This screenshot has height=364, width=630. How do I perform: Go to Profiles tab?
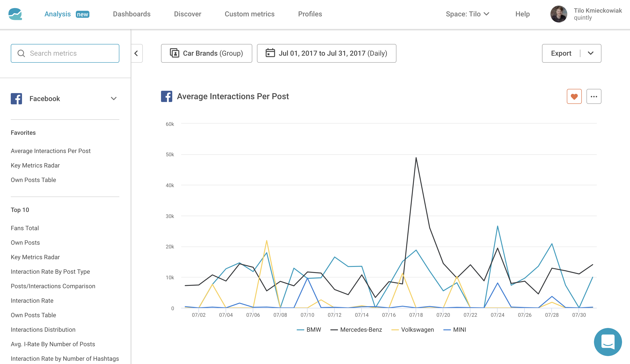[x=310, y=14]
